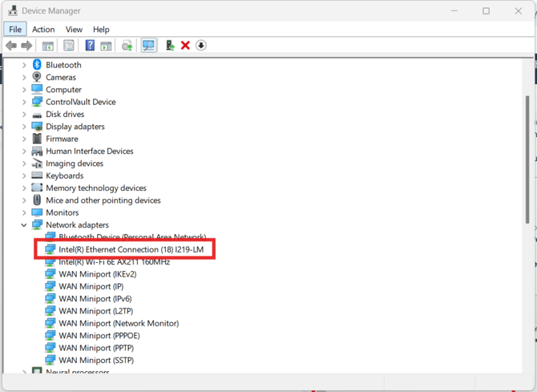Screen dimensions: 537x392
Task: Expand the Bluetooth category
Action: (24, 65)
